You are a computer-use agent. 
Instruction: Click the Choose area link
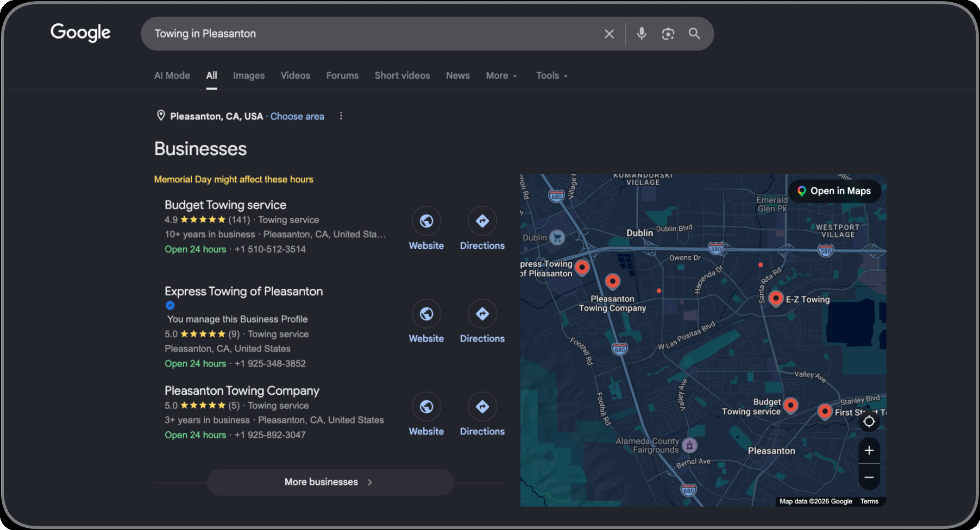pyautogui.click(x=297, y=116)
